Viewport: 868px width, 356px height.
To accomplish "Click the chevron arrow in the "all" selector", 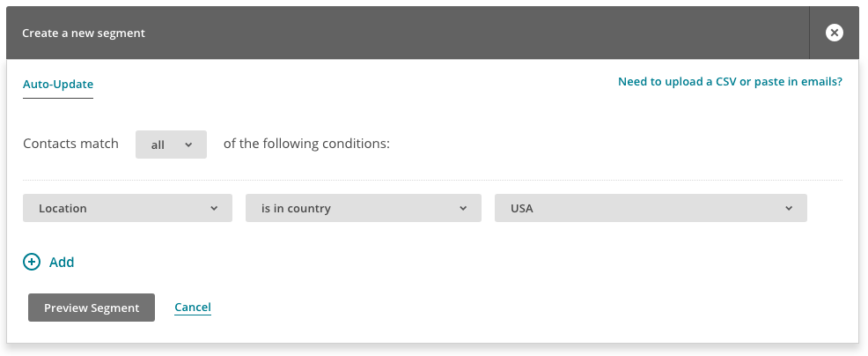I will [188, 145].
